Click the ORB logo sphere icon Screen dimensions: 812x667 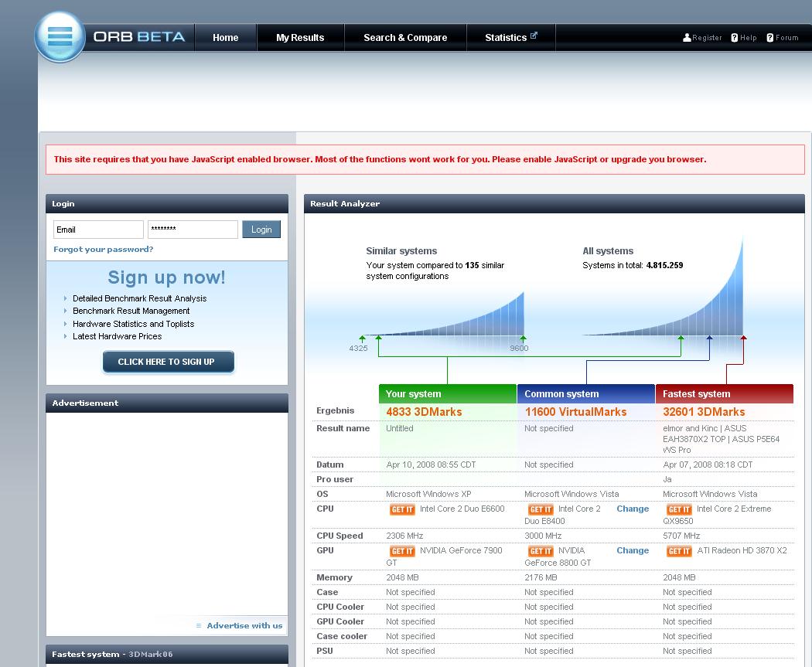pyautogui.click(x=60, y=37)
